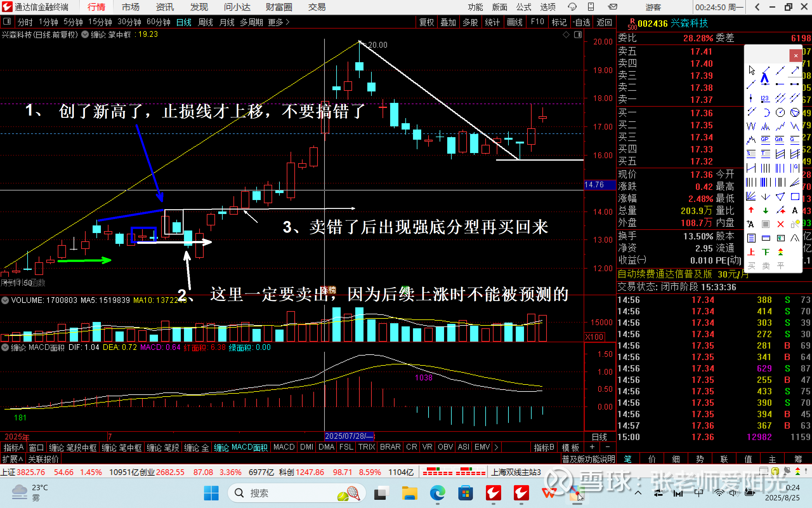Viewport: 812px width, 508px height.
Task: Select the arrow line drawing tool
Action: (x=795, y=70)
